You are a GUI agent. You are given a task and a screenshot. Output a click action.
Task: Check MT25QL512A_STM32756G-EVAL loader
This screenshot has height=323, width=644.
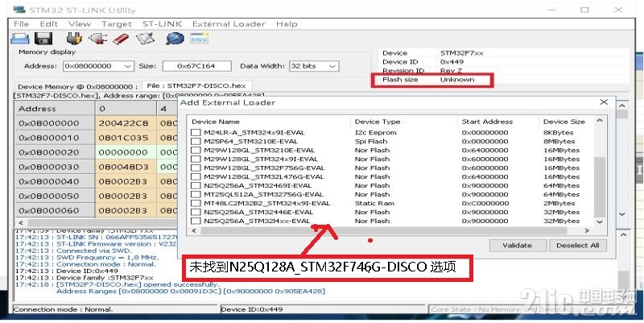click(196, 194)
